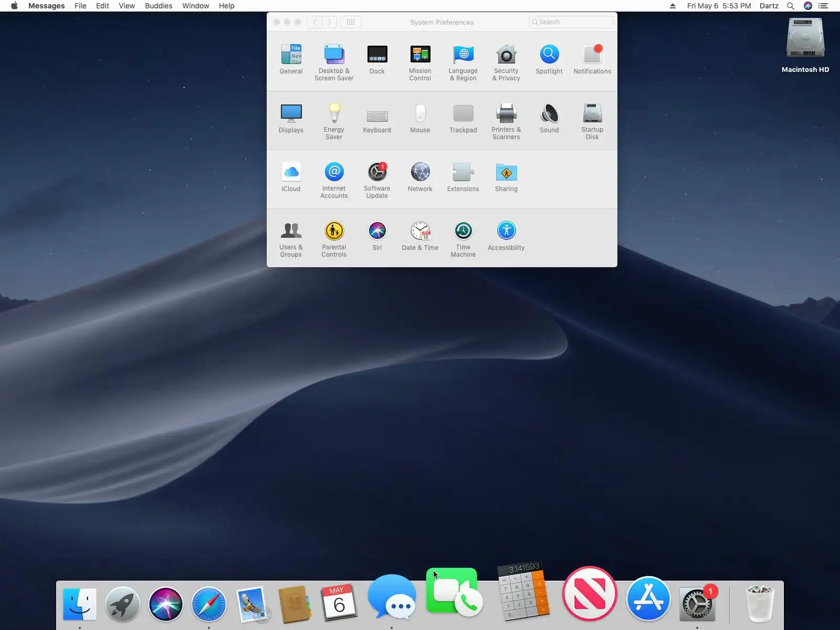Click the Siri icon in menu bar
The height and width of the screenshot is (630, 840).
(x=808, y=6)
